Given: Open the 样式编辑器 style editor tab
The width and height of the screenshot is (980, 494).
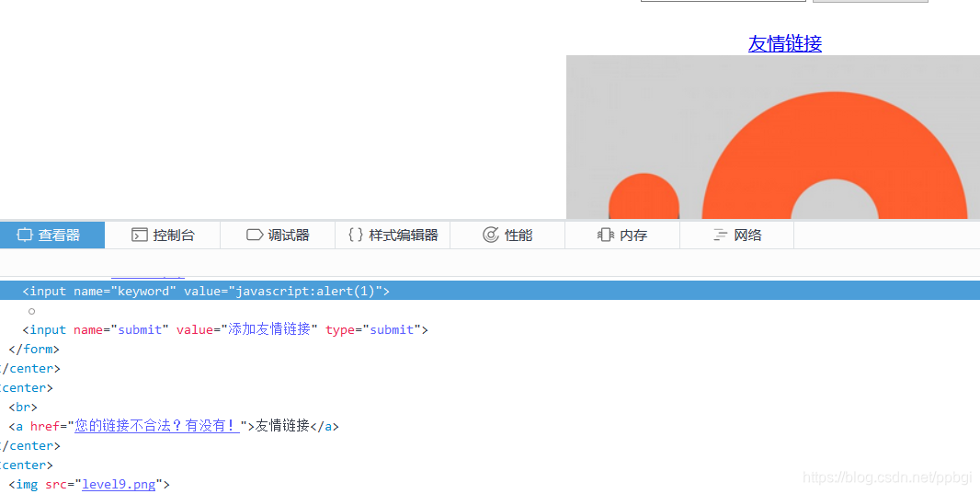Looking at the screenshot, I should click(x=393, y=236).
